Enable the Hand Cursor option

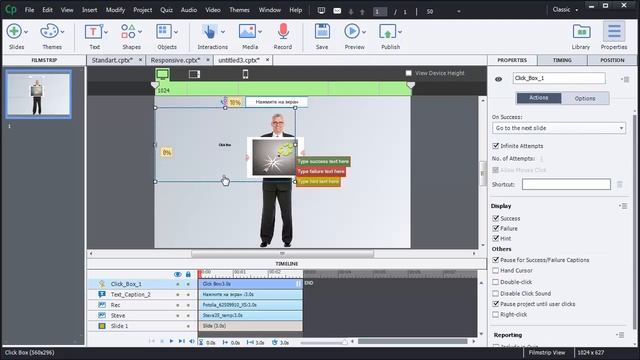coord(496,270)
